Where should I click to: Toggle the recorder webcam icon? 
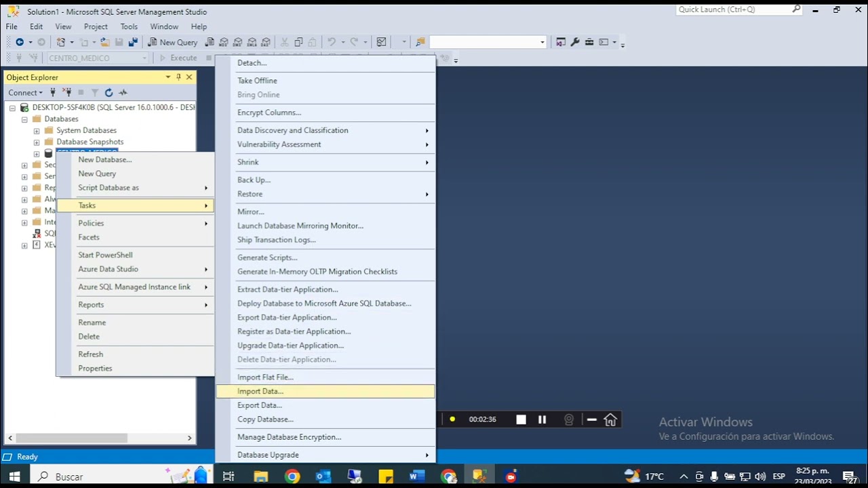(x=570, y=420)
